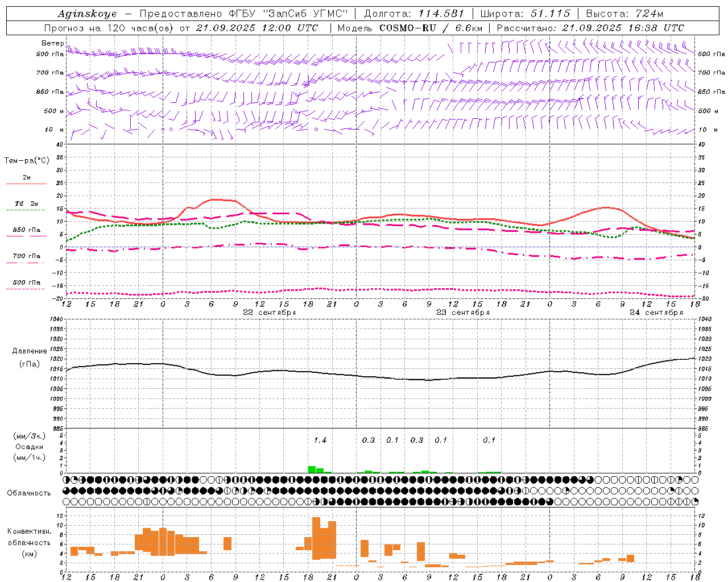
Task: Select the elevation text 'Высота: 724м'
Action: (x=624, y=14)
